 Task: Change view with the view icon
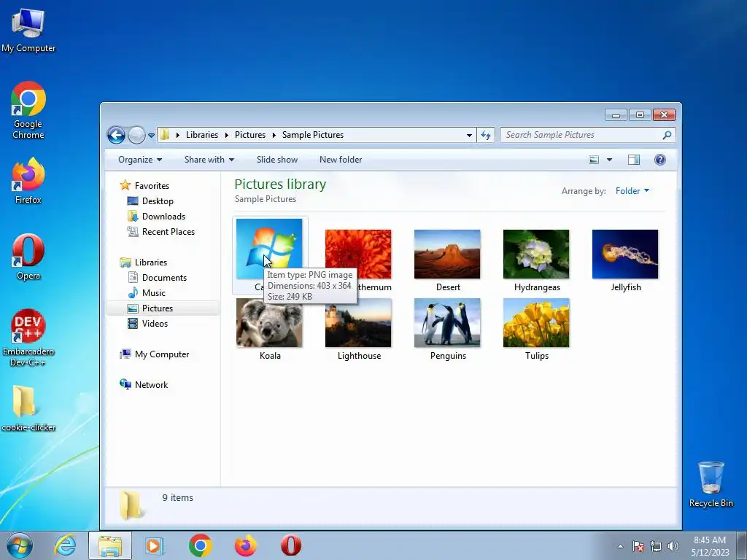click(594, 160)
